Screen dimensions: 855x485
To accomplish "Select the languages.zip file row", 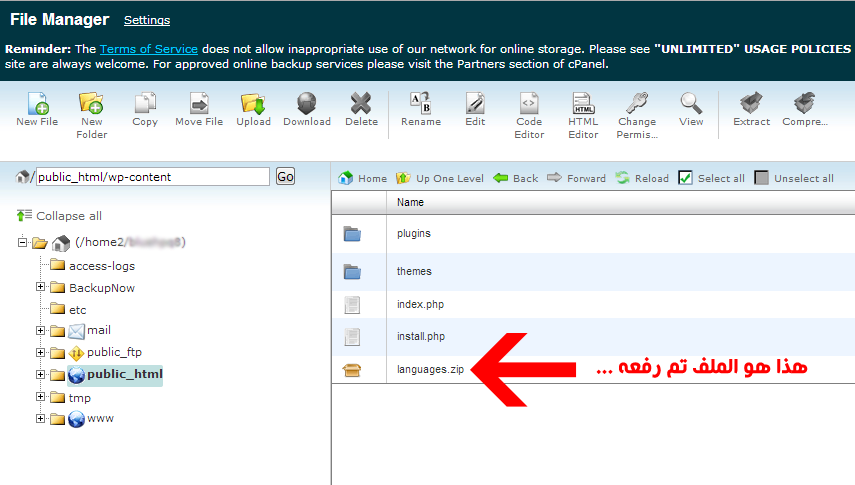I will (430, 370).
